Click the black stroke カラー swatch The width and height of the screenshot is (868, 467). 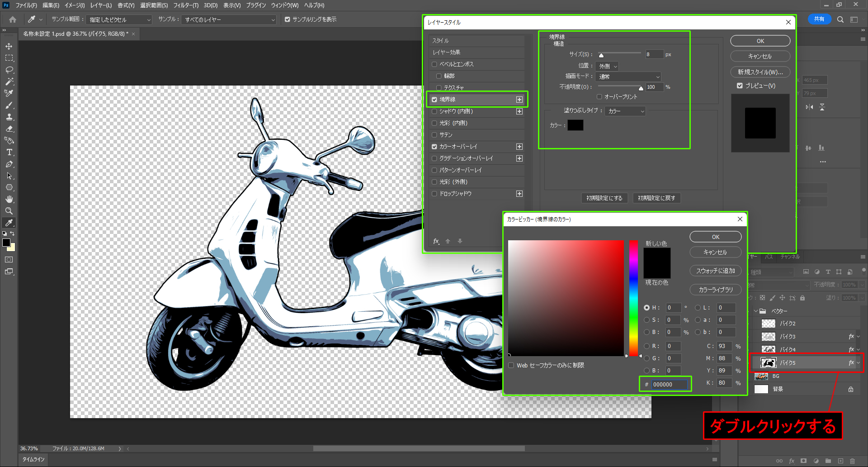pyautogui.click(x=575, y=125)
